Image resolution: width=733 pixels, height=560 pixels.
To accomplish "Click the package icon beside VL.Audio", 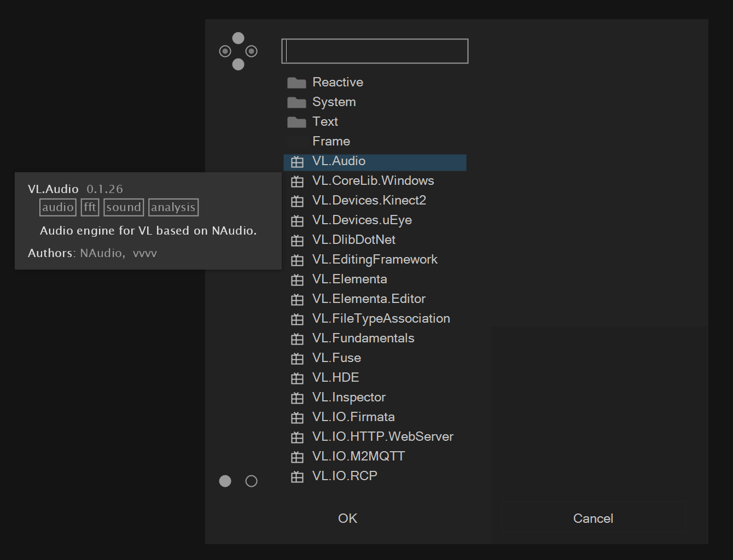I will click(x=297, y=162).
